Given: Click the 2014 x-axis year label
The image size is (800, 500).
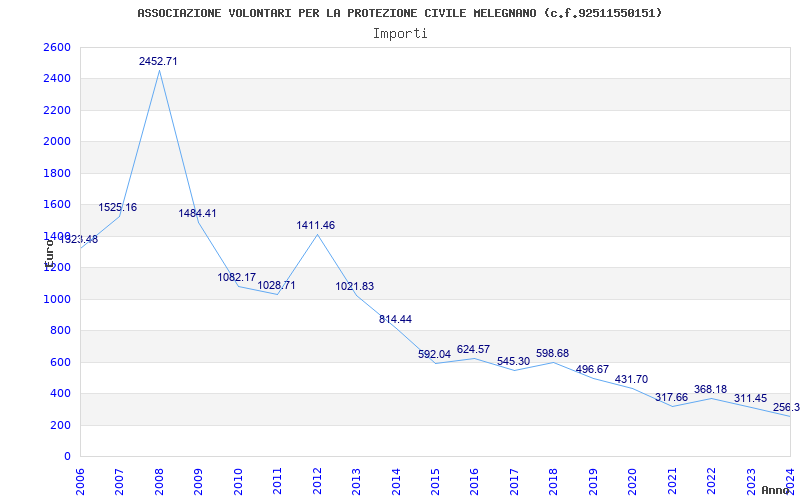Looking at the screenshot, I should (396, 480).
